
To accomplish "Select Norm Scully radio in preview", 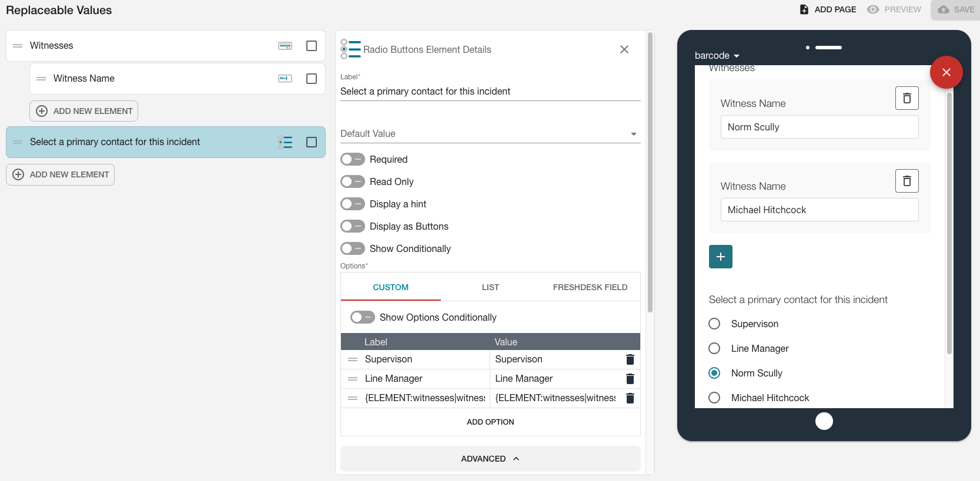I will [714, 373].
